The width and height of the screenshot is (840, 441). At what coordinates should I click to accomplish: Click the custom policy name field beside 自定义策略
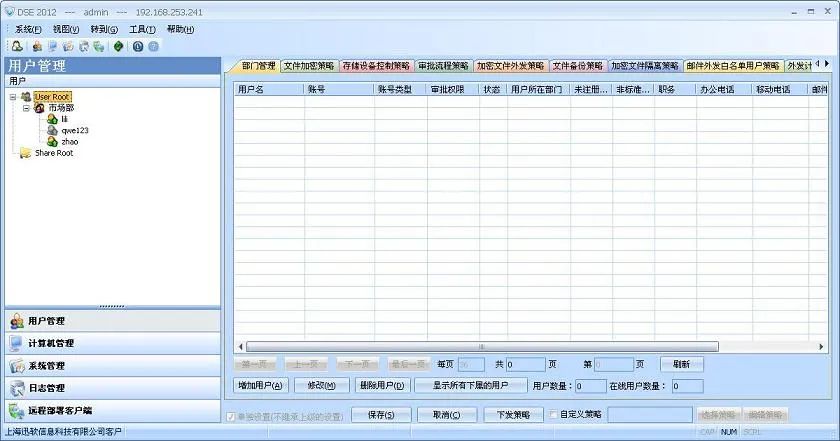click(x=650, y=415)
